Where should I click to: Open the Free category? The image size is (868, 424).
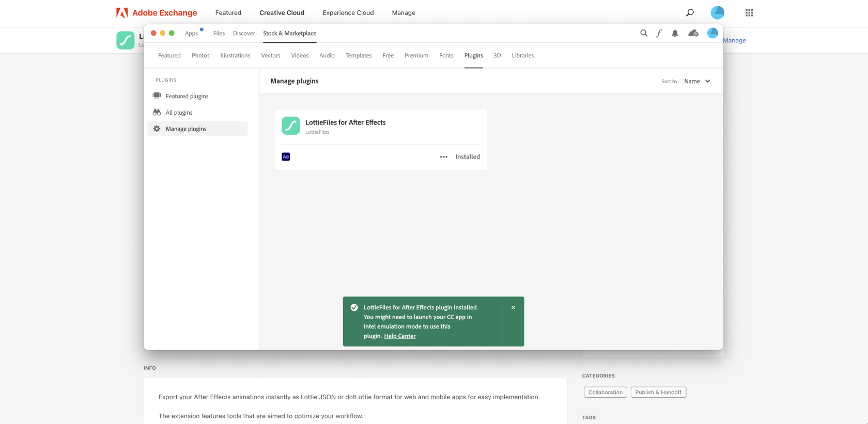coord(388,55)
